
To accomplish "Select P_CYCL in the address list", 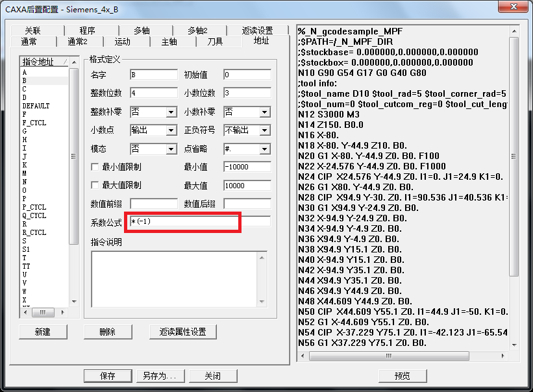I will point(44,207).
